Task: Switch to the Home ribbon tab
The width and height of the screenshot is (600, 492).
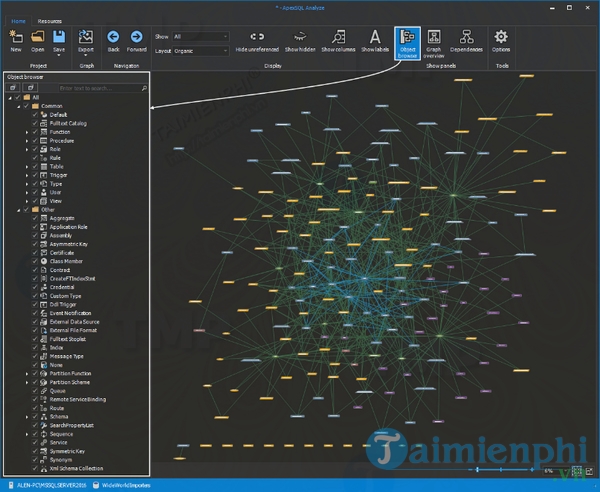Action: coord(18,21)
